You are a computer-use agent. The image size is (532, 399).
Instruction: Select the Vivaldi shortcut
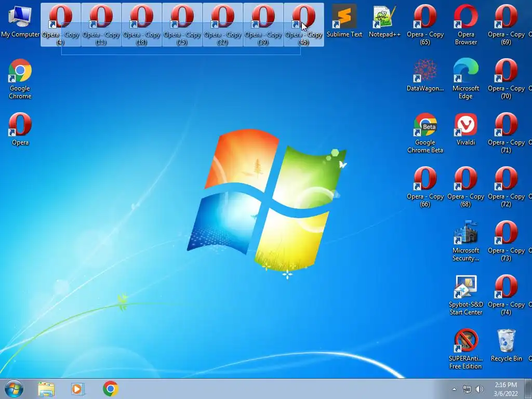(466, 129)
